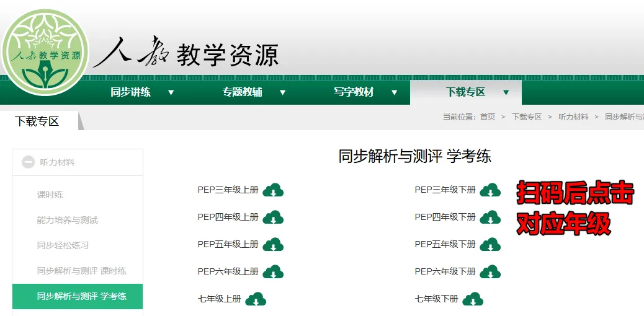Select 课时练 in the sidebar
Image resolution: width=644 pixels, height=316 pixels.
point(50,195)
